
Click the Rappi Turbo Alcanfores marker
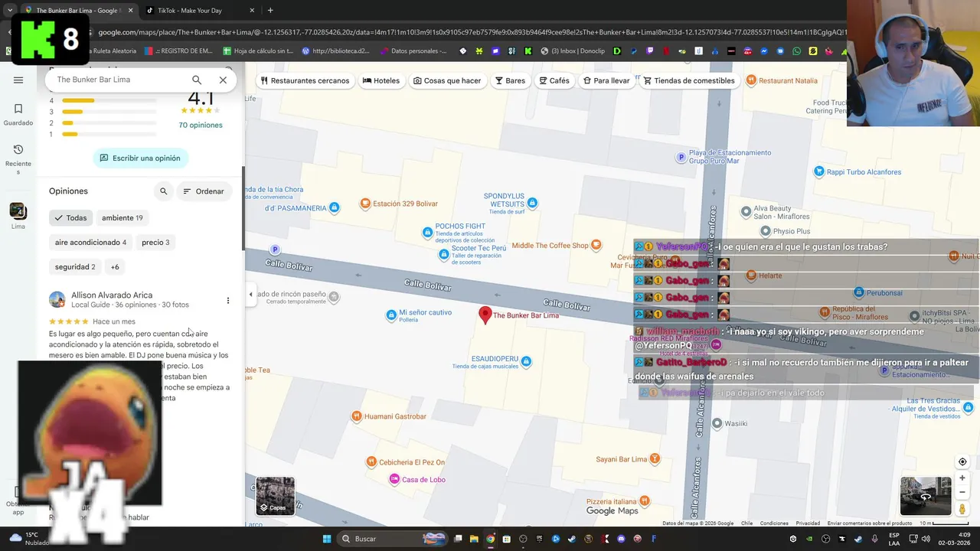tap(819, 171)
